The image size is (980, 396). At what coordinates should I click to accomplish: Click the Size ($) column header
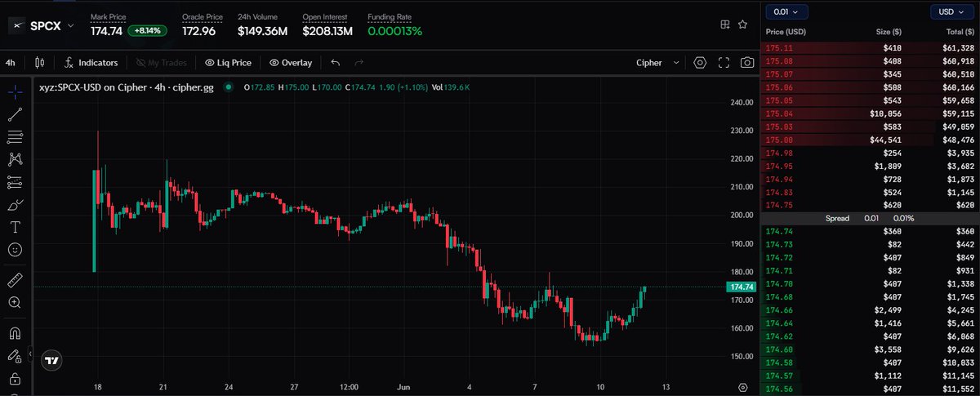pos(888,32)
